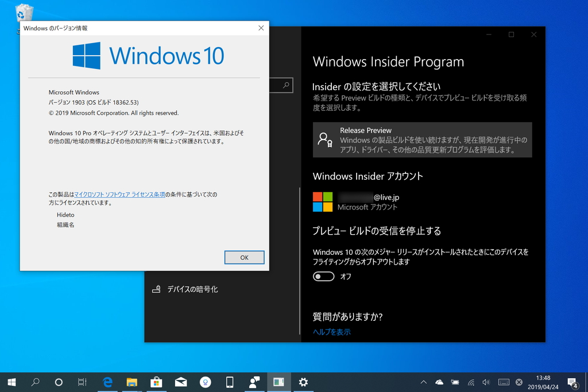The width and height of the screenshot is (588, 392).
Task: Click OK in the version dialog
Action: (x=244, y=258)
